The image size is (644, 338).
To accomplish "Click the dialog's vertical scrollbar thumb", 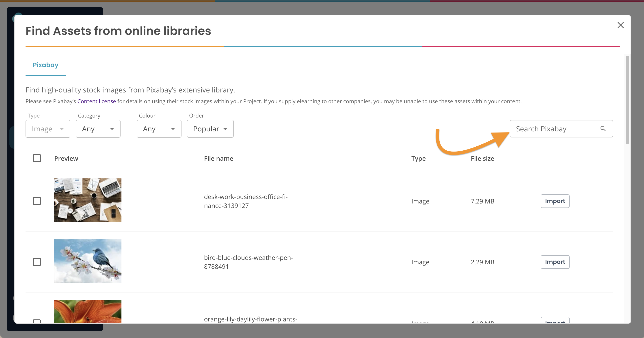I will 627,100.
